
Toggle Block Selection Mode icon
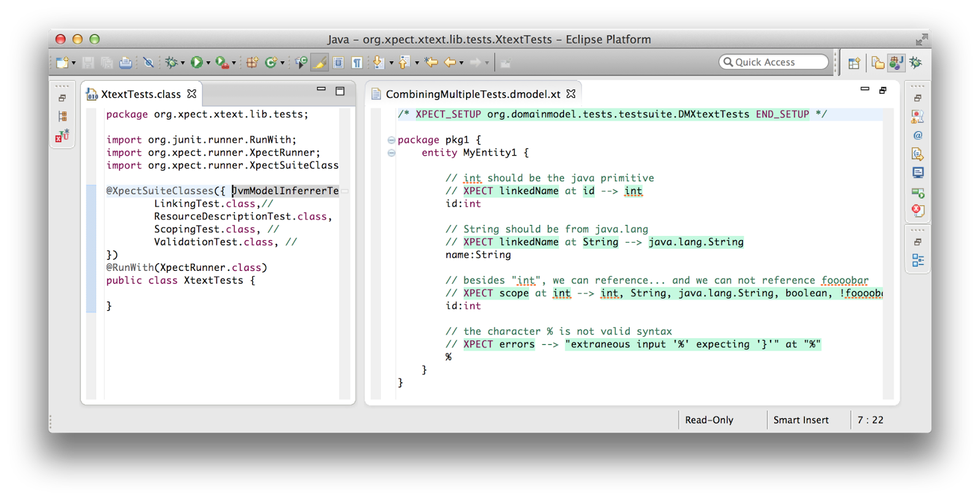click(338, 63)
